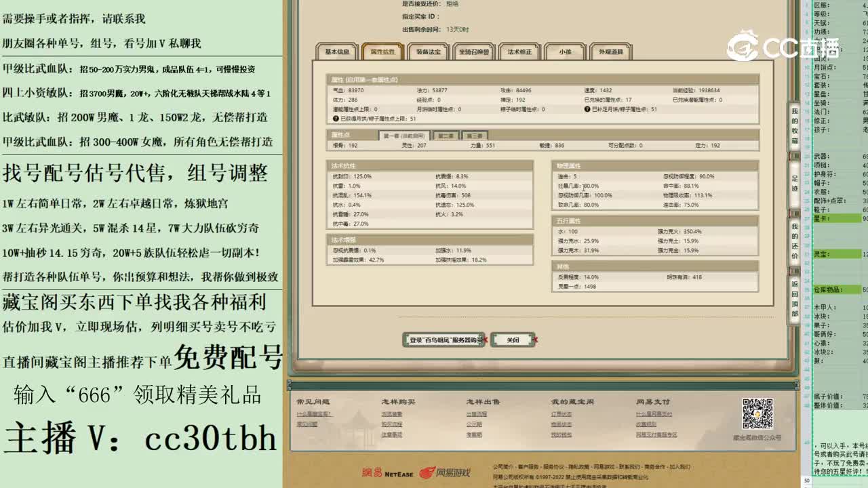Switch to the 法术修正 tab
868x488 pixels.
(x=519, y=52)
